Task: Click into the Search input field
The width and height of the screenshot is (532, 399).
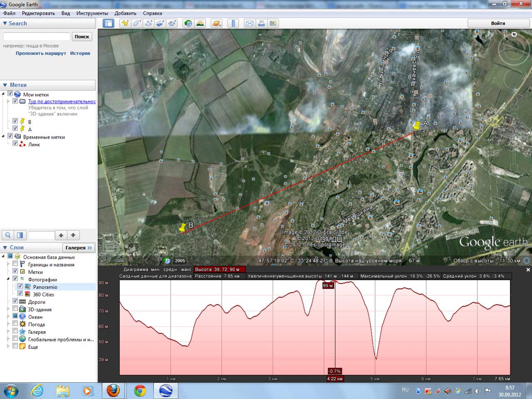Action: coord(37,37)
